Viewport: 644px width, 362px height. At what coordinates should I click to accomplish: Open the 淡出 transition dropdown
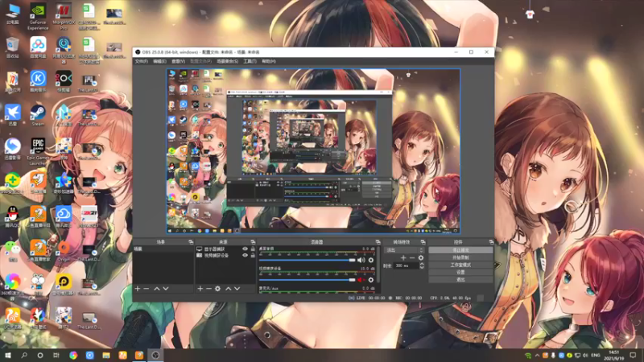pyautogui.click(x=405, y=249)
